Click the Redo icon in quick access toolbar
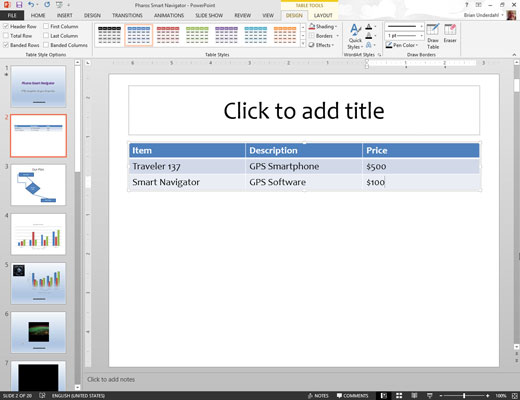This screenshot has width=520, height=400. (x=47, y=5)
